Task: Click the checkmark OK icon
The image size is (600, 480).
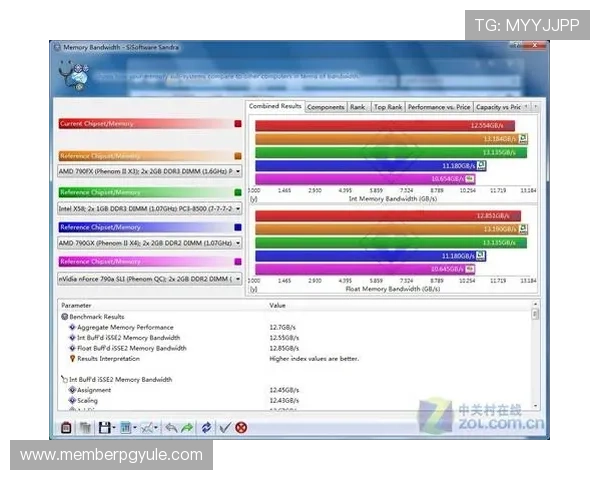Action: pyautogui.click(x=225, y=428)
